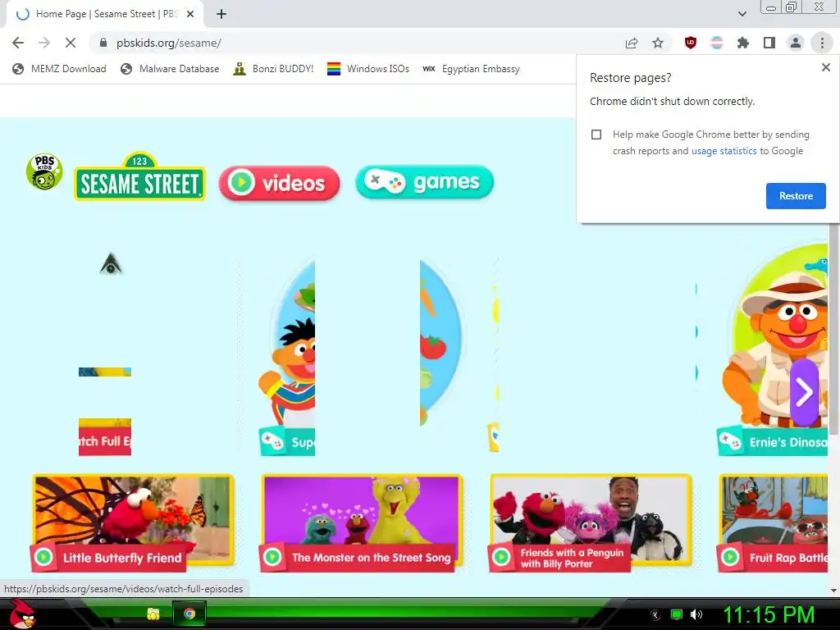Screen dimensions: 840x630
Task: Click the lock site information icon
Action: click(x=103, y=43)
